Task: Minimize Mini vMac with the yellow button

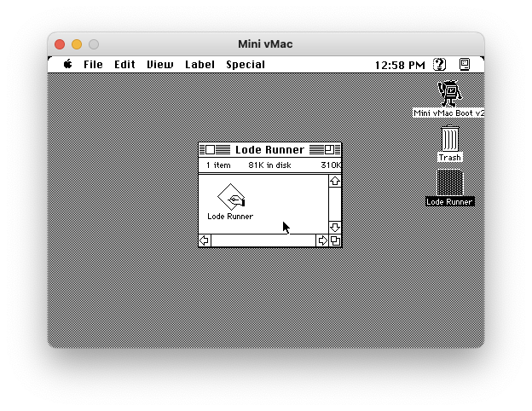Action: 77,44
